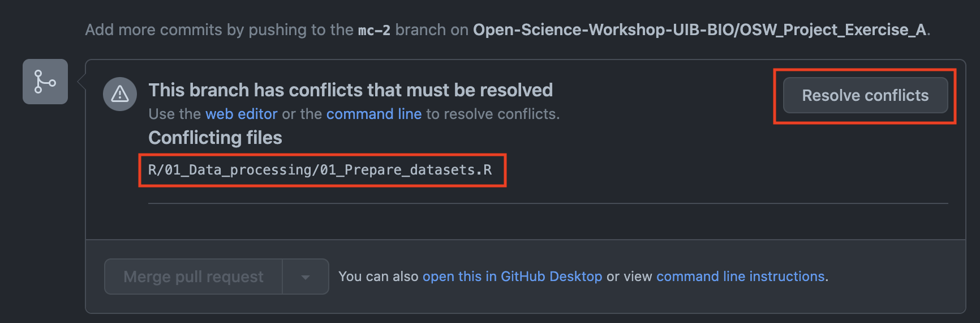Click the Merge pull request button
Screen dimensions: 980x323
pyautogui.click(x=194, y=277)
